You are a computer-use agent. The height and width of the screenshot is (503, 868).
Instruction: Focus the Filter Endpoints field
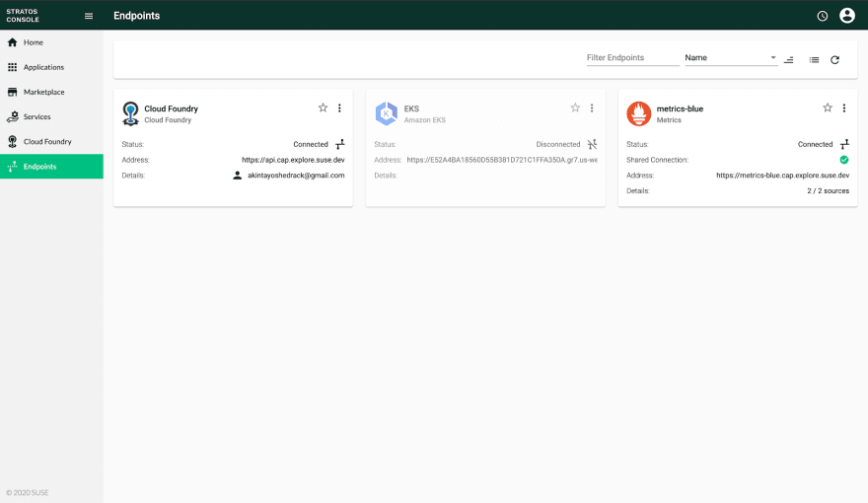click(x=632, y=57)
